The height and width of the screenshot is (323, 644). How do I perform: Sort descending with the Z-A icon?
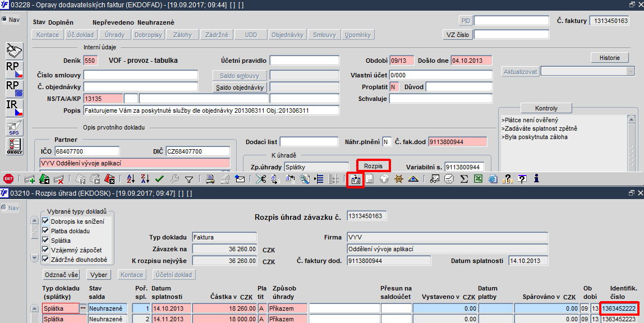[145, 179]
